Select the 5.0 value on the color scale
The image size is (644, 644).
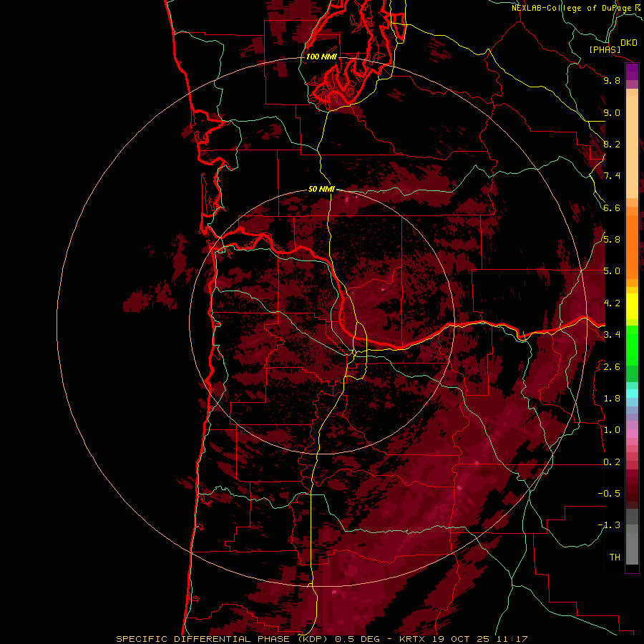tap(612, 271)
